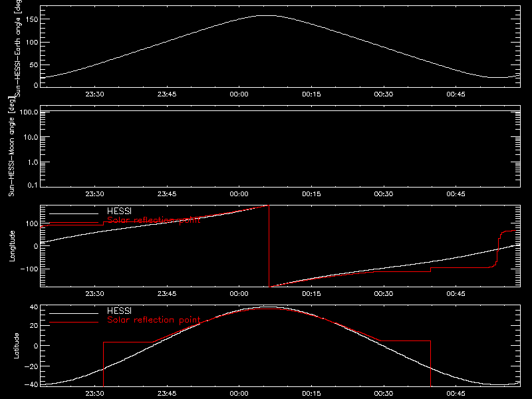Screen dimensions: 532x399
Task: Click 00:00 label under the Earth angle plot
Action: 239,94
